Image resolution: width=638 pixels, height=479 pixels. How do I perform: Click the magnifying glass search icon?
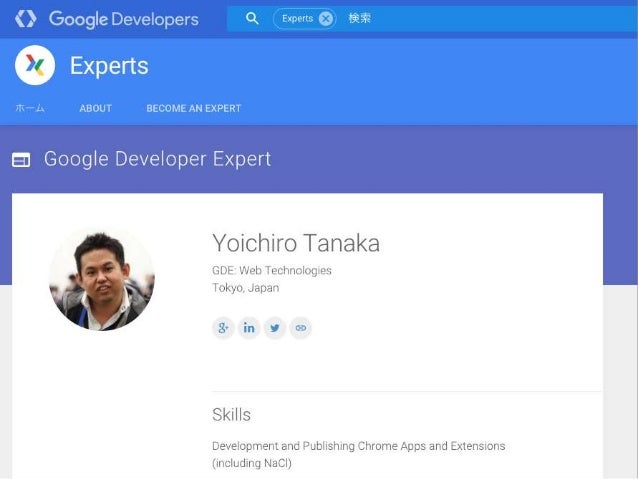coord(252,18)
